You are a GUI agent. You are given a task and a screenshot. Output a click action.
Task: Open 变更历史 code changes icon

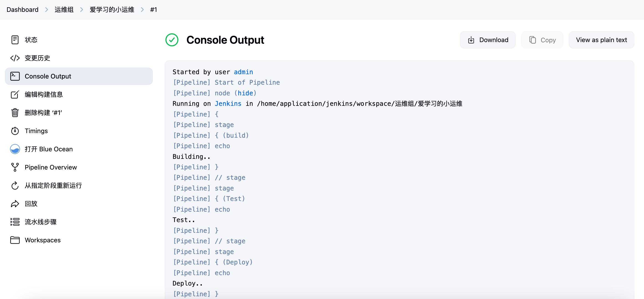pyautogui.click(x=15, y=58)
